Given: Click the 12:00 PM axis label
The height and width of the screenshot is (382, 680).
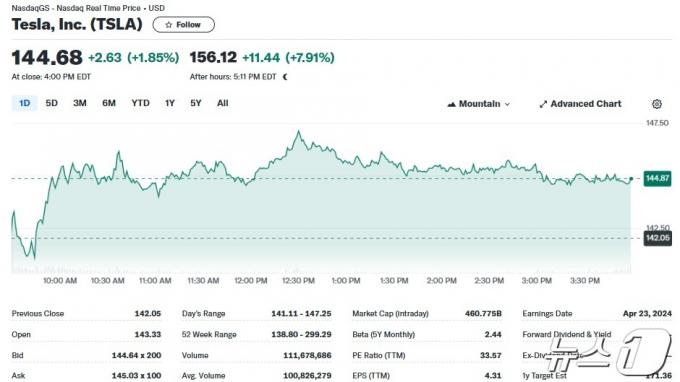Looking at the screenshot, I should coord(251,281).
